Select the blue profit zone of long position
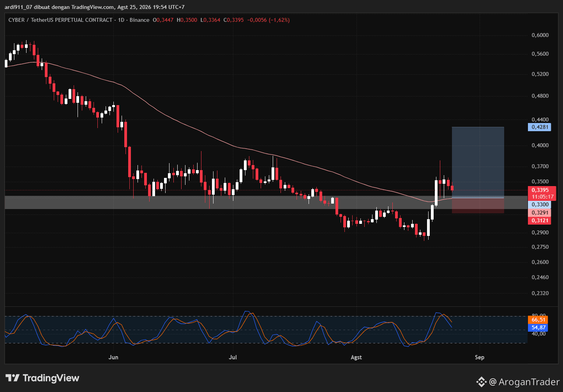563x392 pixels. point(478,162)
